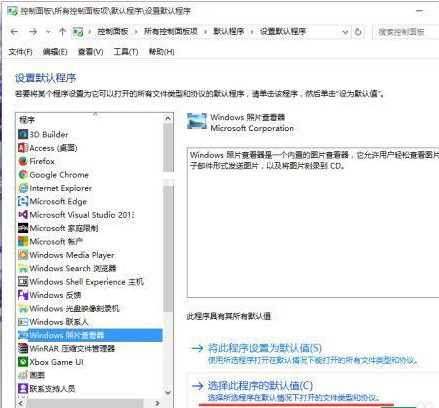Image resolution: width=439 pixels, height=408 pixels.
Task: Expand the address bar history dropdown
Action: click(x=345, y=32)
